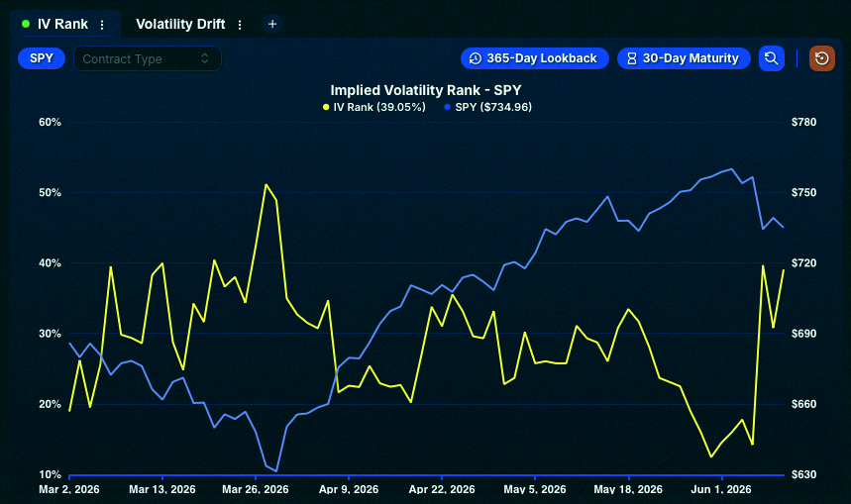Click the Mar 13, 2026 date label
This screenshot has height=504, width=851.
tap(162, 489)
